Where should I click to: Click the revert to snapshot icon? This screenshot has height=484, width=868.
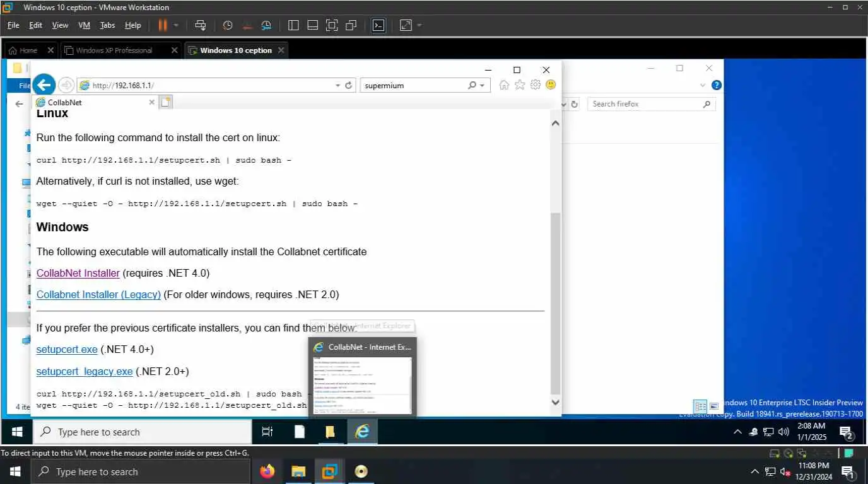coord(247,25)
